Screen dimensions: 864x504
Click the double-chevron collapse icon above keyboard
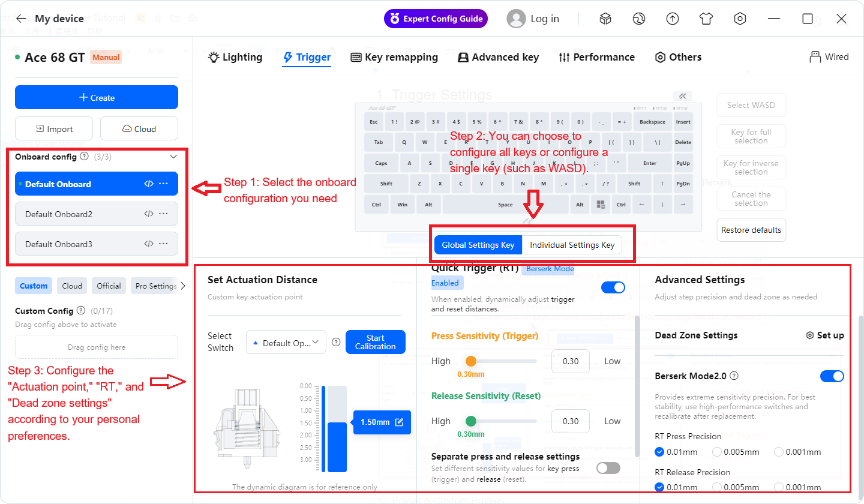click(x=683, y=95)
